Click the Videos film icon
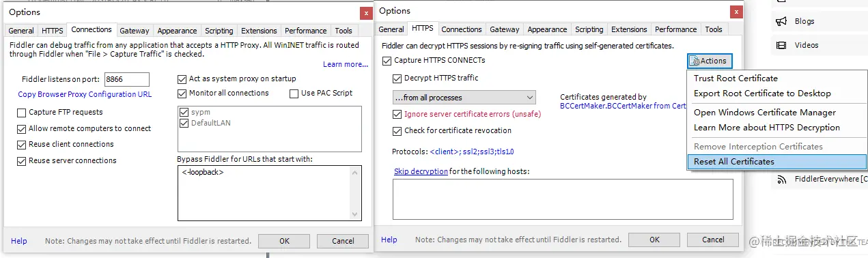 pos(781,45)
